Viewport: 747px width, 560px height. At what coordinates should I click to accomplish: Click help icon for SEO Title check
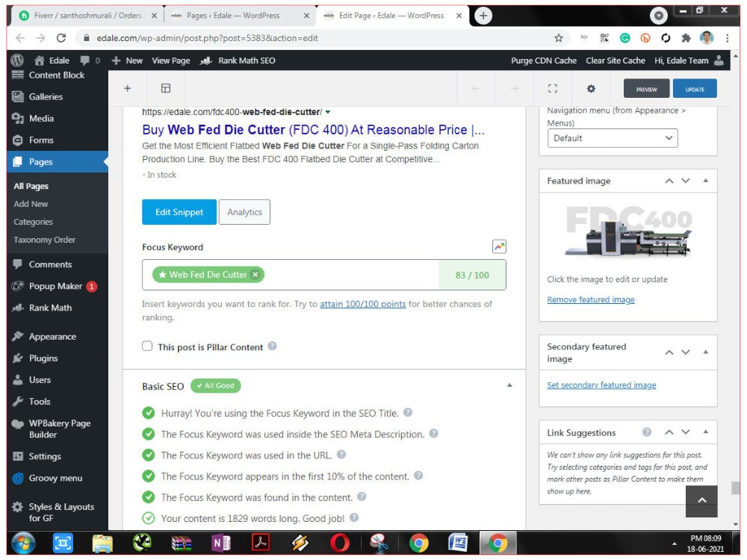(408, 412)
